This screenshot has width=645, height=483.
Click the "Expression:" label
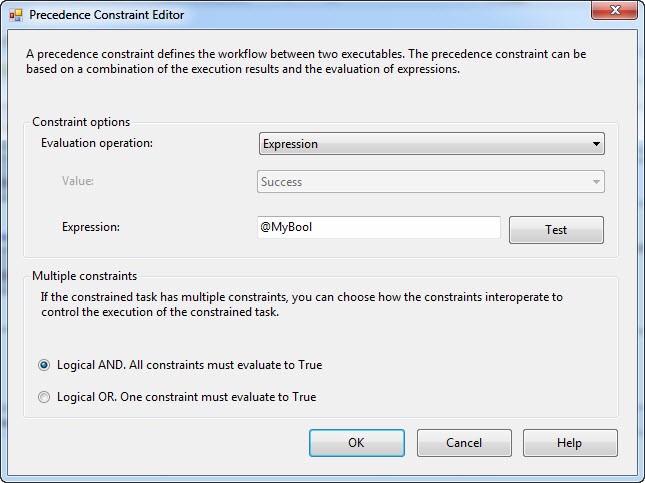click(90, 227)
